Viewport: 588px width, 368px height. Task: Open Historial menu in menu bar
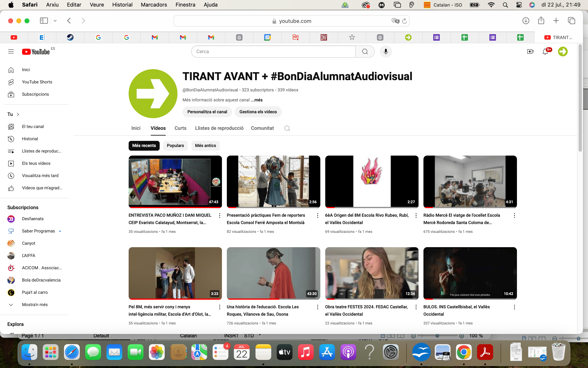[122, 5]
